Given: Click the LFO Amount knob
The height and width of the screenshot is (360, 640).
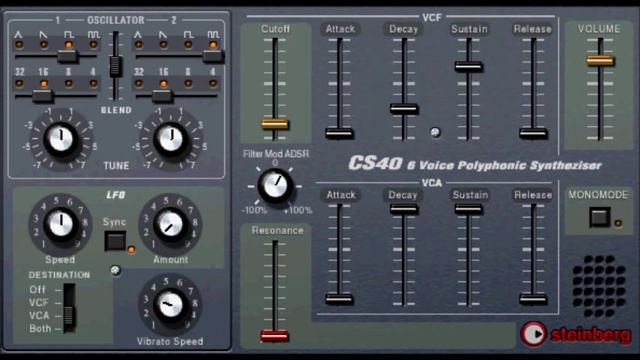Looking at the screenshot, I should coord(171,224).
